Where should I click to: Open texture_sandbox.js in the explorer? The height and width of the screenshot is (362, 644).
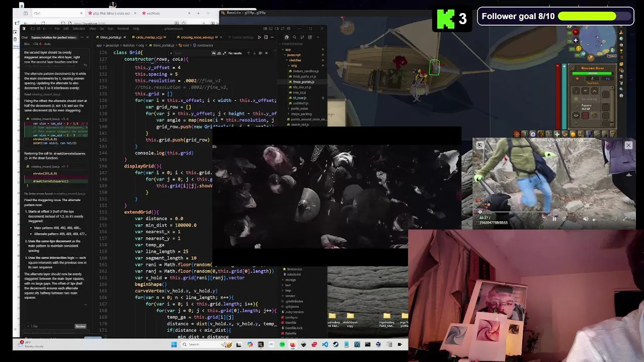coord(306,71)
